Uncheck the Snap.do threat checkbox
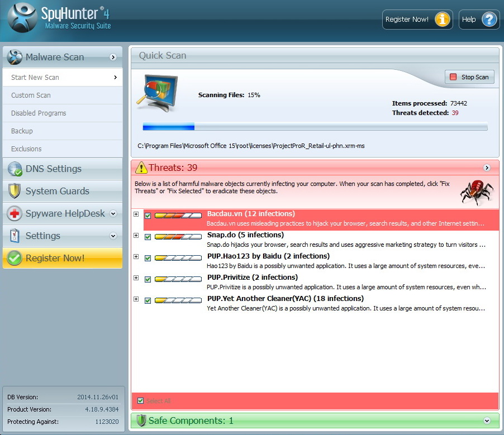This screenshot has height=435, width=504. point(148,237)
